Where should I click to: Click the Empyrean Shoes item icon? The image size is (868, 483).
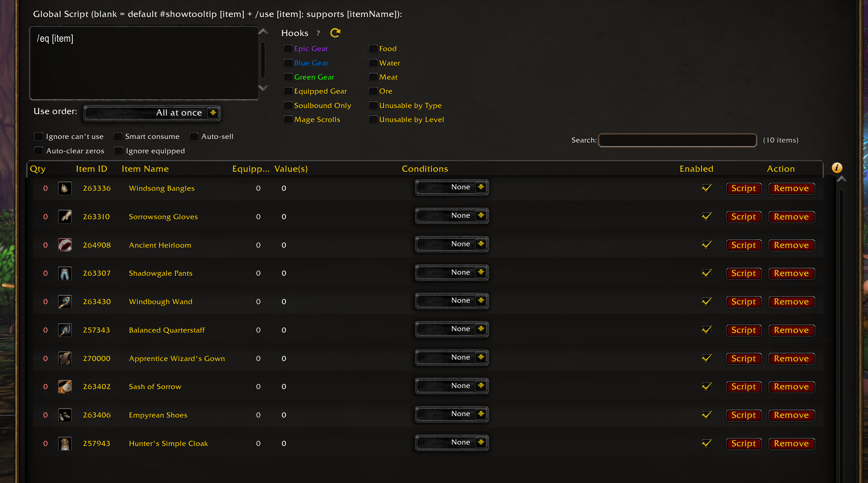(x=65, y=415)
